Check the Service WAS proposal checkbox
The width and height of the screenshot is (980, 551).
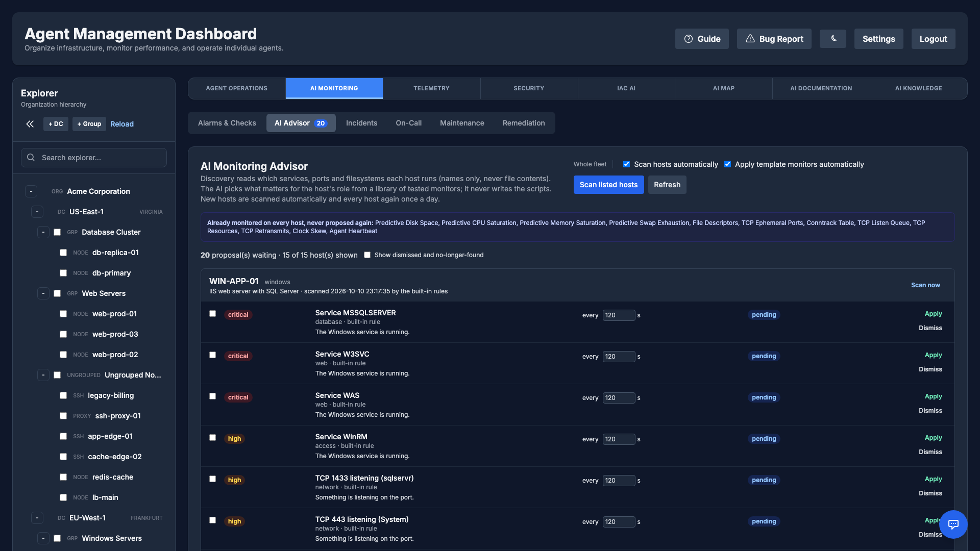click(212, 396)
